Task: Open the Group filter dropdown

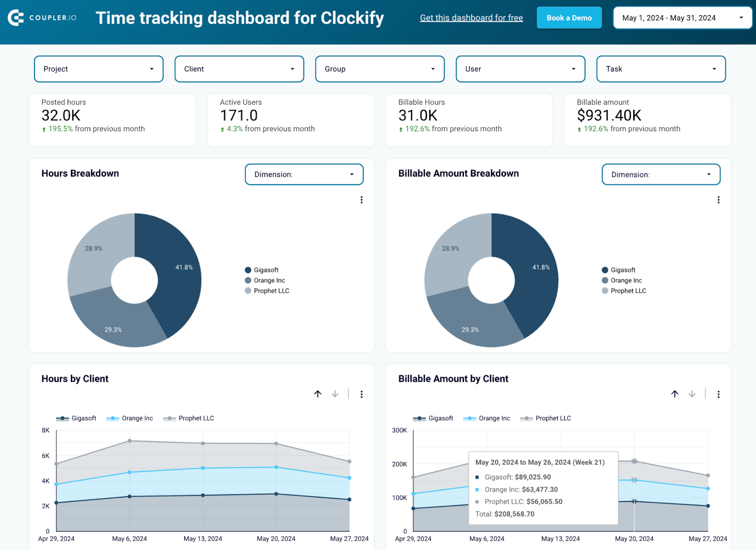Action: coord(380,69)
